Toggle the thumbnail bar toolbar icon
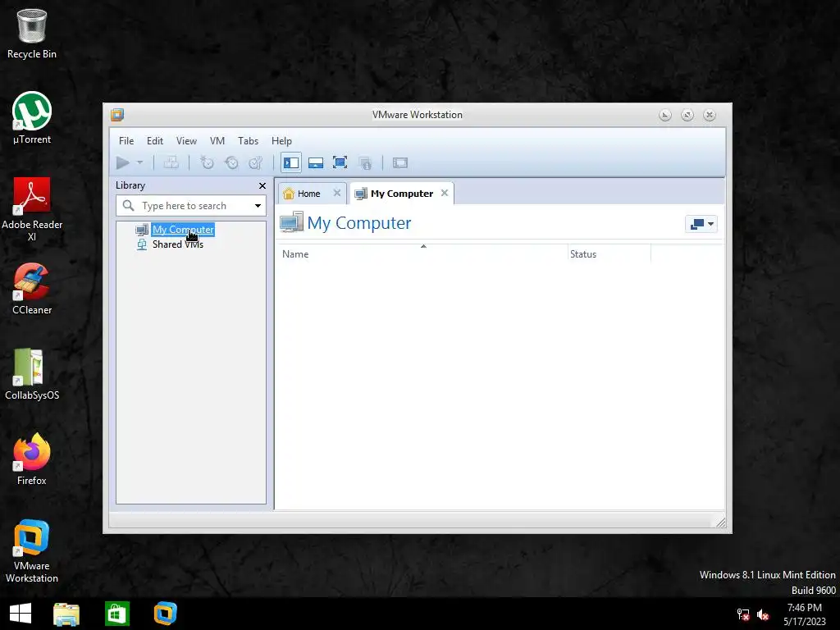This screenshot has height=630, width=840. 316,162
